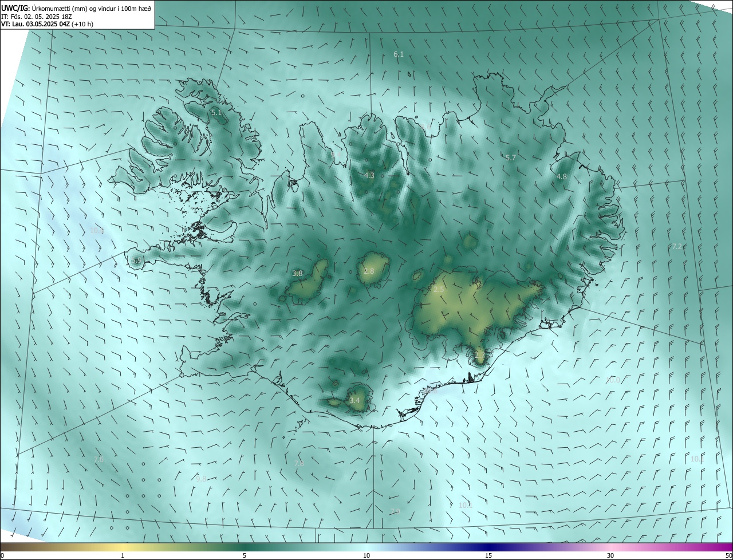
Task: Click the 4.3 value on the northern peninsula
Action: click(x=369, y=176)
